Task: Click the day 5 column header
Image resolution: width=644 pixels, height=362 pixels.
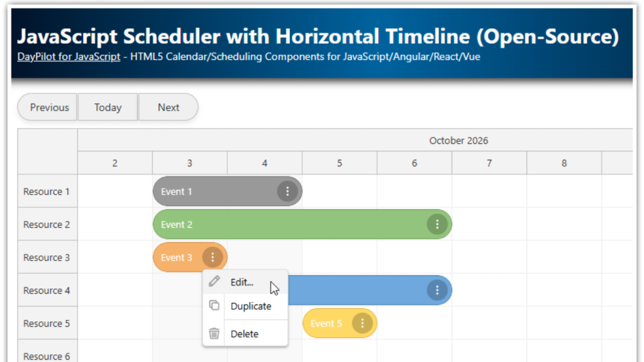Action: pos(339,162)
